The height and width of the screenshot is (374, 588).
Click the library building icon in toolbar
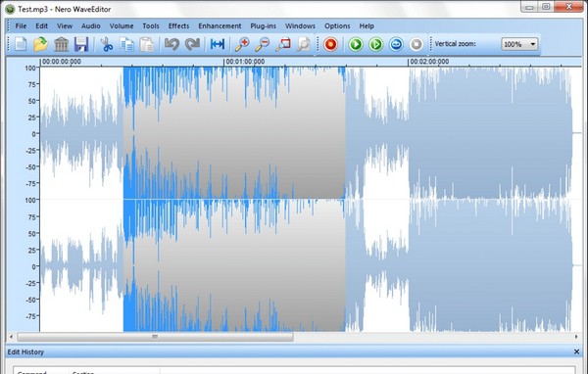61,44
